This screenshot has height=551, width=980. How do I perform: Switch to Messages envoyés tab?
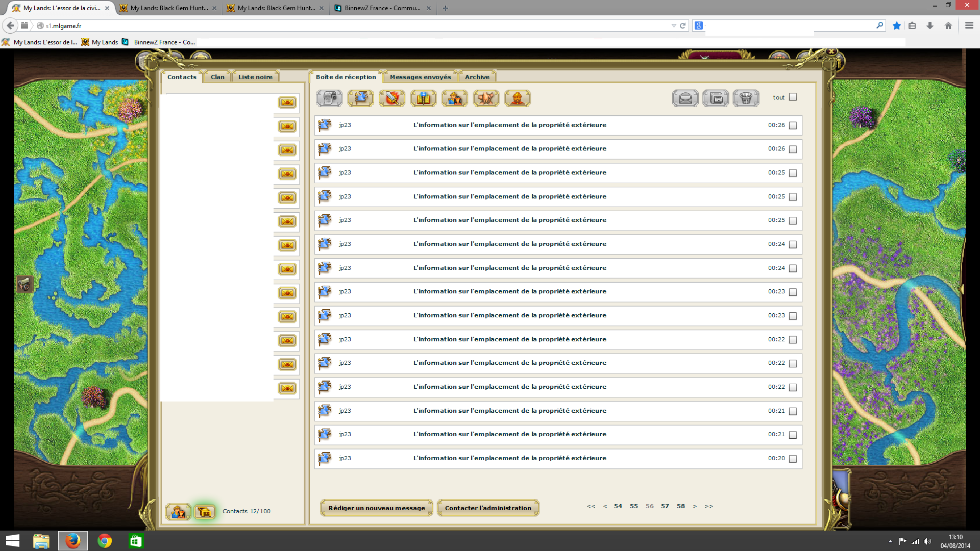click(x=420, y=77)
